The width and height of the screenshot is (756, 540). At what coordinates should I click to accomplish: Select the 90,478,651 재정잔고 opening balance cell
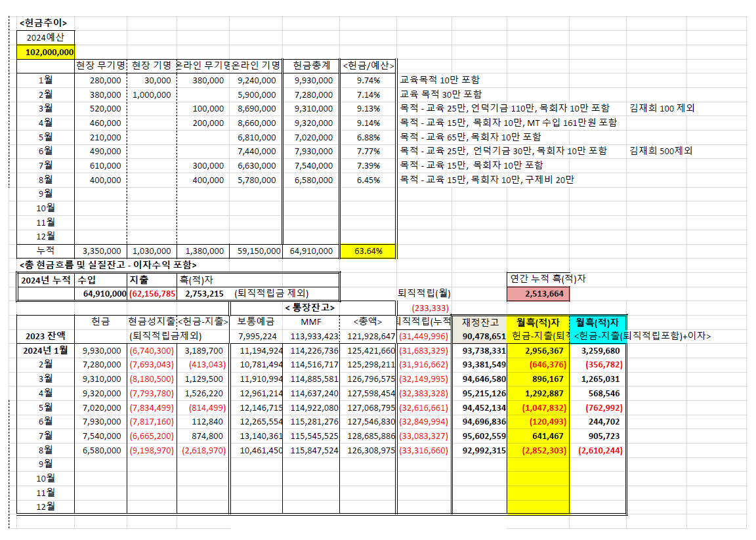(x=480, y=336)
